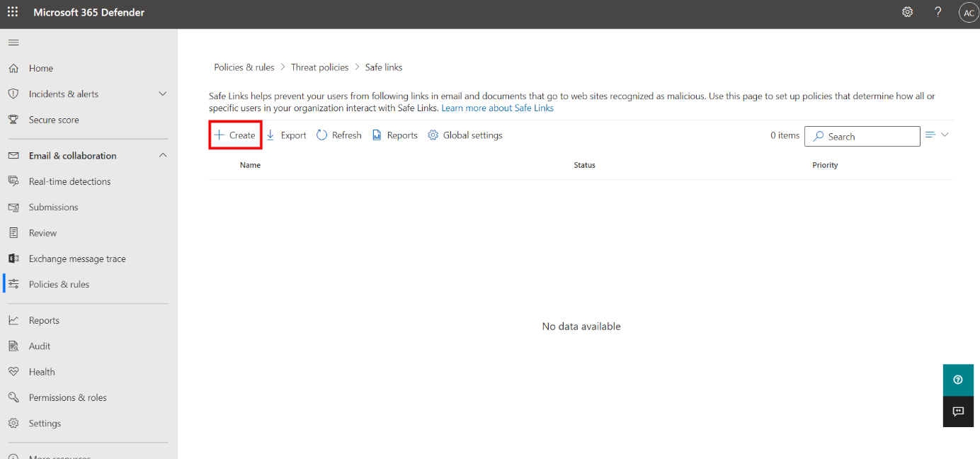
Task: Export the Safe Links policies list
Action: pyautogui.click(x=286, y=135)
